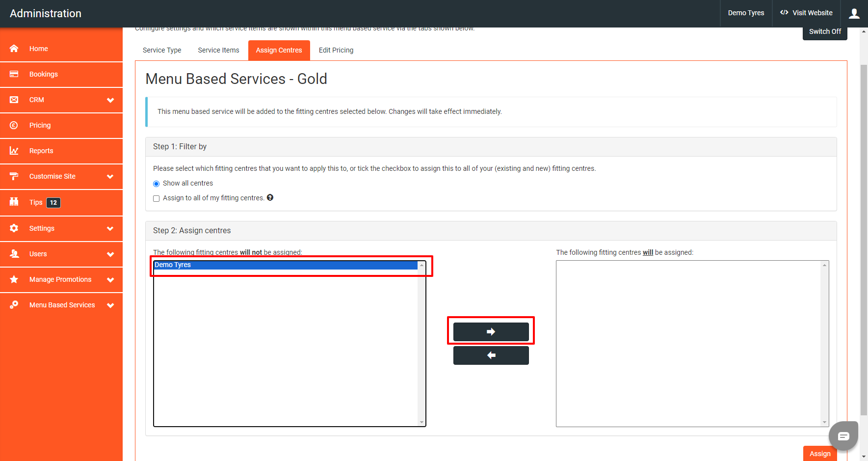Click Switch Off toggle button top right
Screen dimensions: 868x461
824,31
